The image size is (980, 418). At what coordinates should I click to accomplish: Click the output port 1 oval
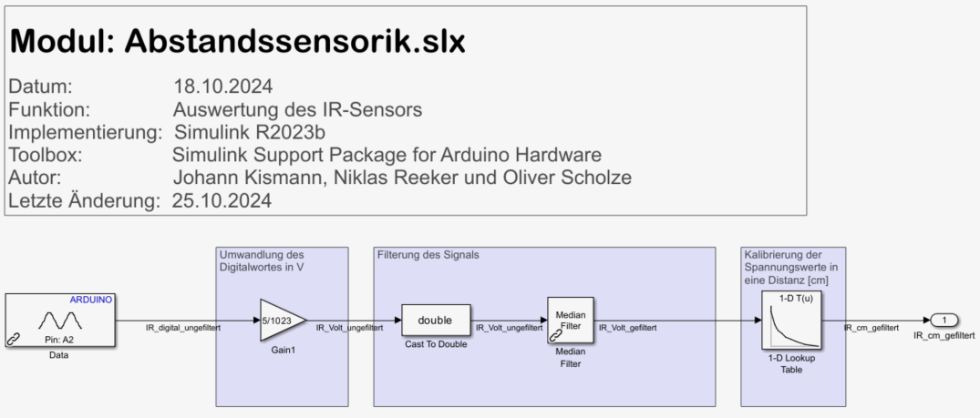tap(944, 320)
